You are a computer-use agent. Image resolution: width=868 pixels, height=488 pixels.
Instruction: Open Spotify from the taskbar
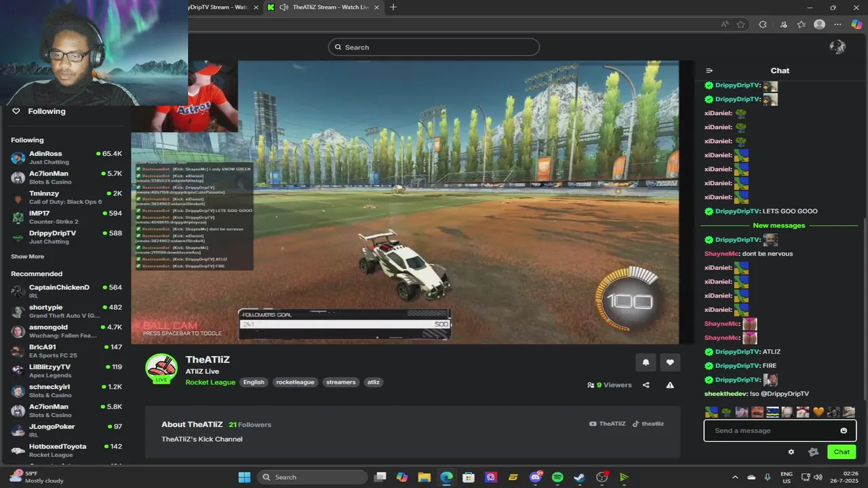tap(557, 477)
